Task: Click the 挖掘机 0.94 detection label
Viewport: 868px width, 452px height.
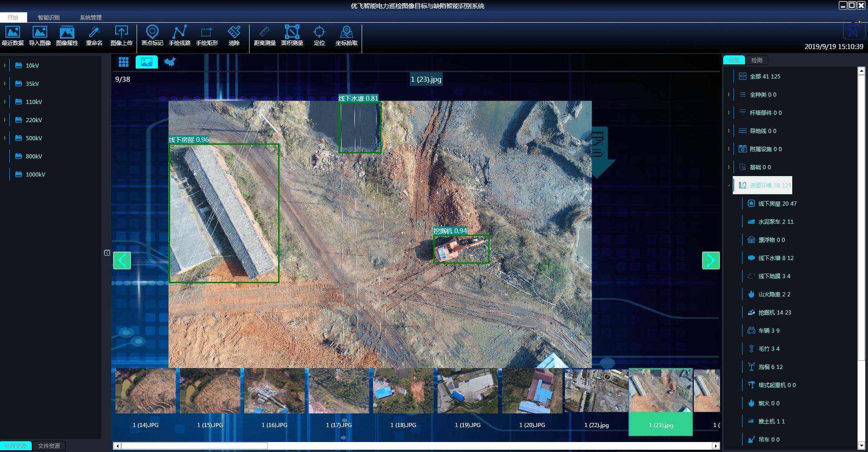Action: coord(450,231)
